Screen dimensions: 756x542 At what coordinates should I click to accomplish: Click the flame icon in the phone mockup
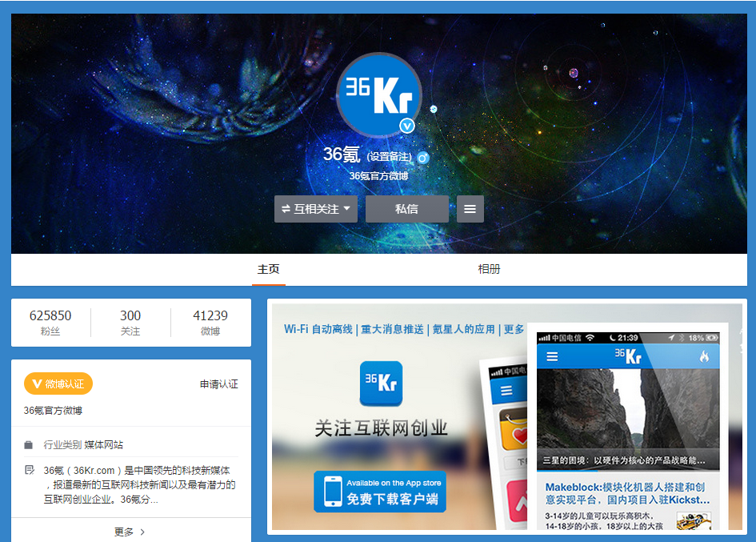pos(705,357)
